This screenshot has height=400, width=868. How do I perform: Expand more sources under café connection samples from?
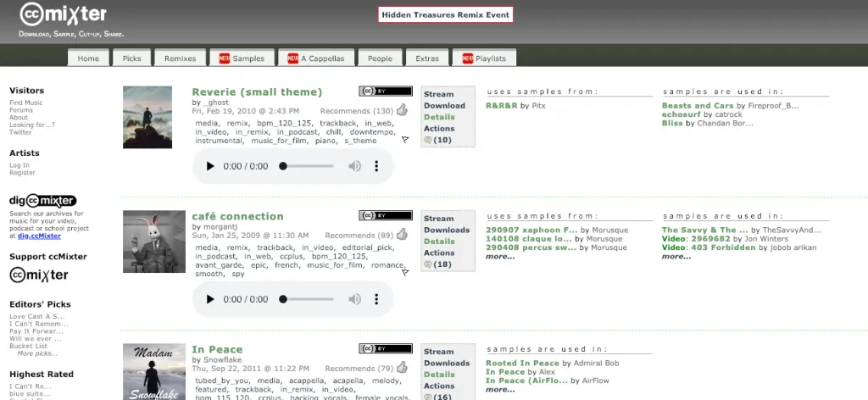(500, 256)
